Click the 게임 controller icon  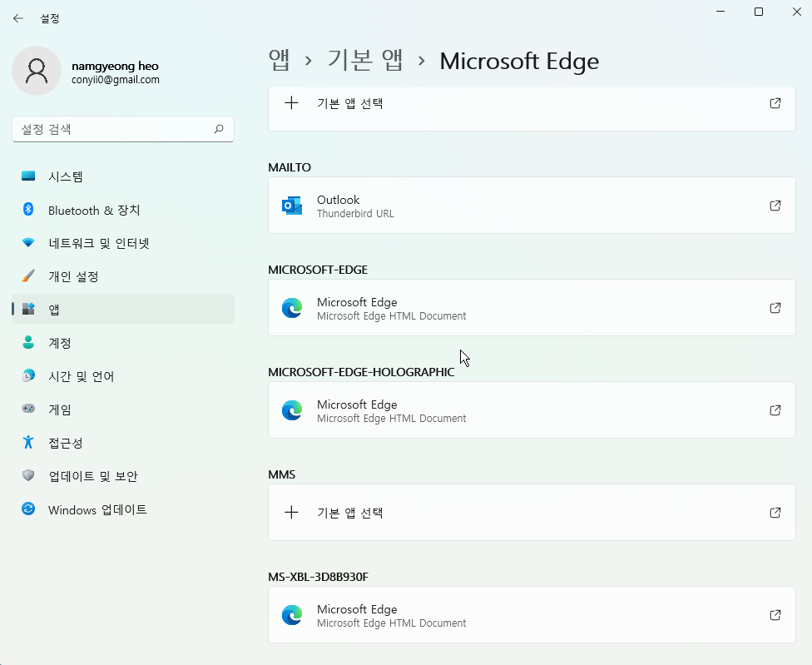[x=28, y=409]
